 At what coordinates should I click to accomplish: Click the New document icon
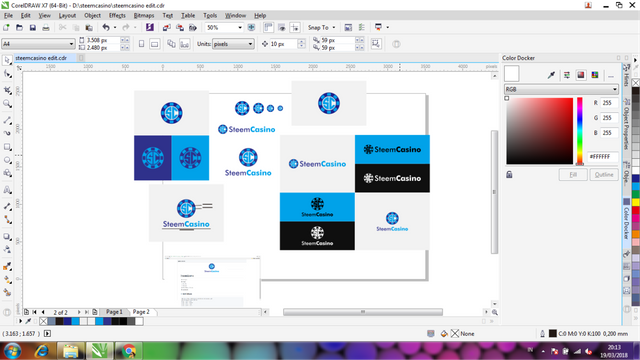[6, 27]
